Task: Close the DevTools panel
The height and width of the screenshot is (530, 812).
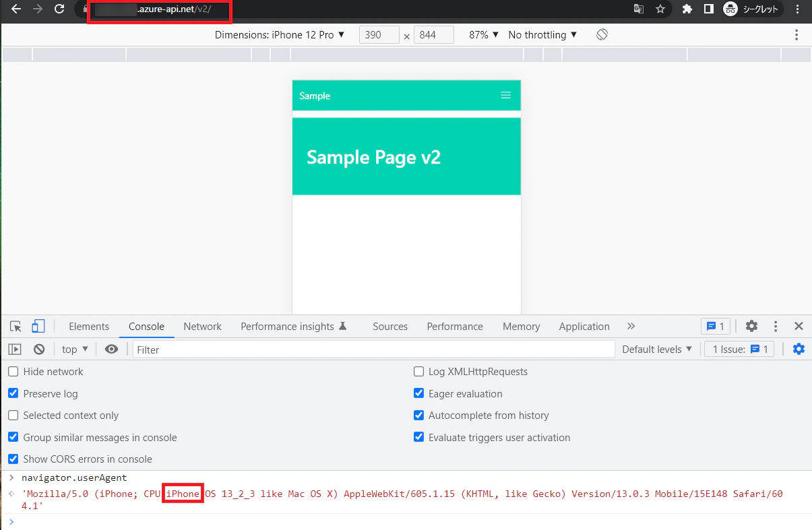Action: (799, 327)
